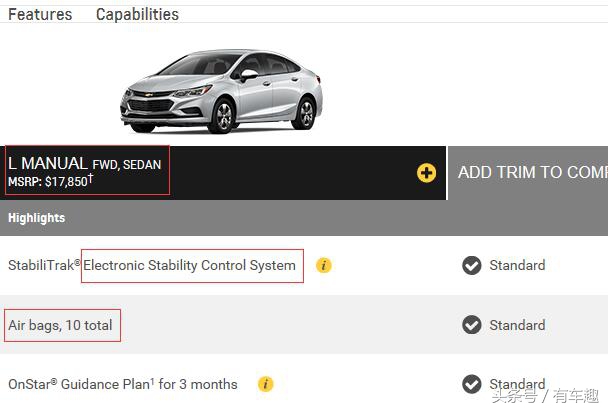Click the Air bags, 10 total label
This screenshot has height=409, width=608.
60,325
